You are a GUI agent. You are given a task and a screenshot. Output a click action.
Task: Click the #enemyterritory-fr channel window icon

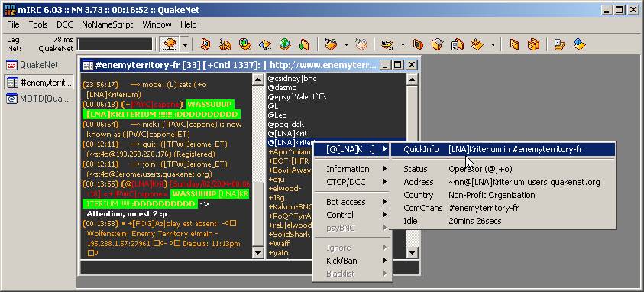tap(88, 65)
